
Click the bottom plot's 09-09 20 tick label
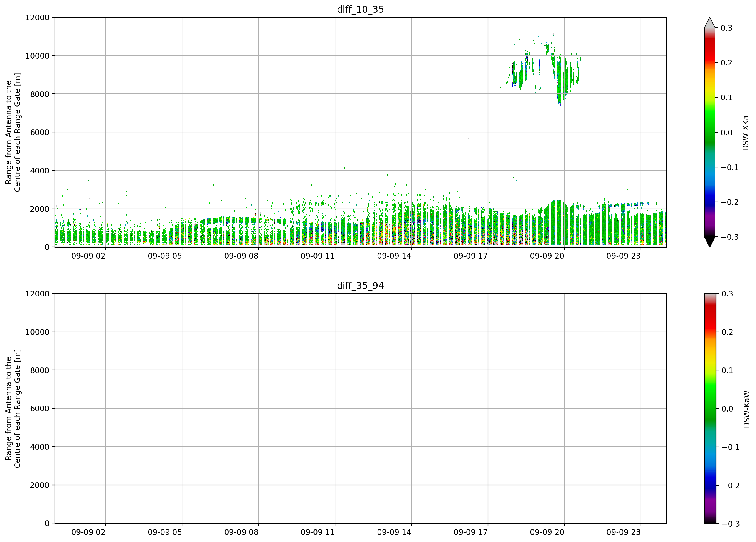(547, 532)
